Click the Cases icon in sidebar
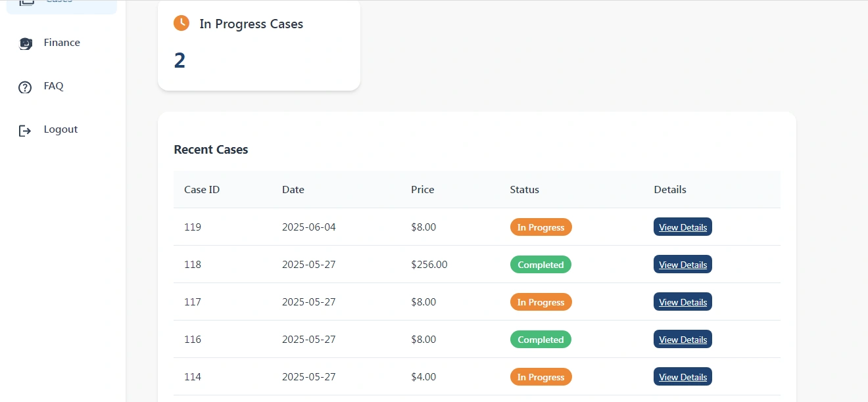This screenshot has width=868, height=402. pos(25,2)
